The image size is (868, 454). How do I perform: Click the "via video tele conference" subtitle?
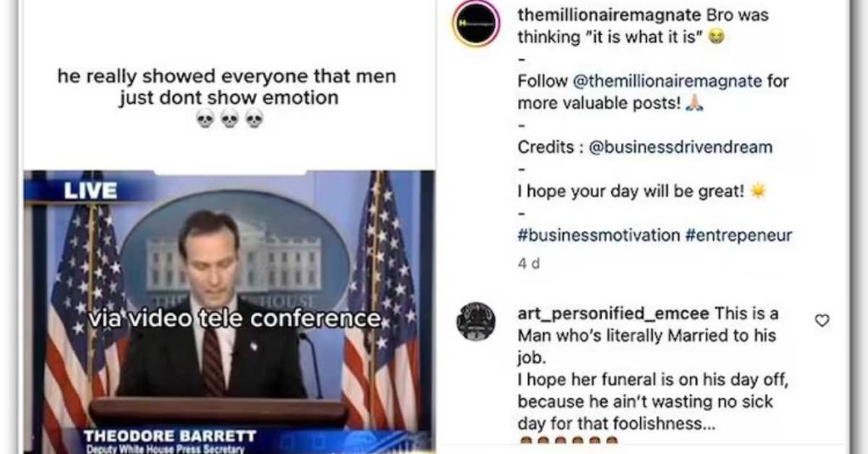coord(236,319)
